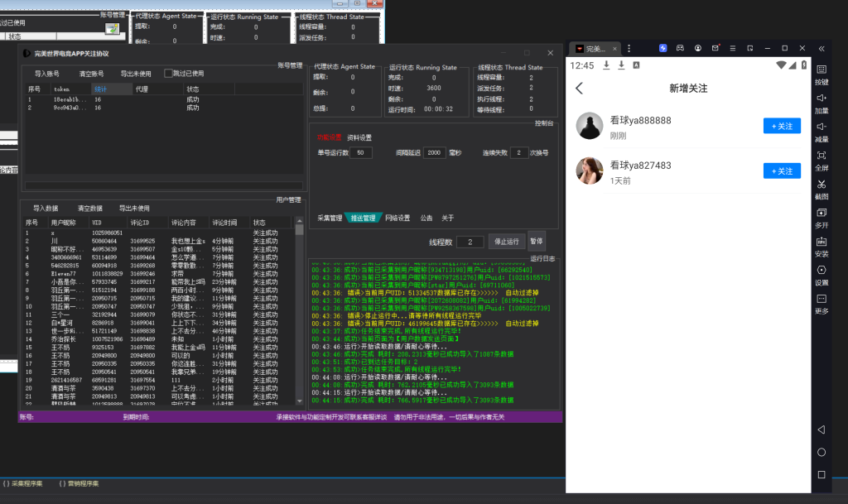Enter 全屏 fullscreen mode in emulator
The width and height of the screenshot is (848, 504).
821,159
